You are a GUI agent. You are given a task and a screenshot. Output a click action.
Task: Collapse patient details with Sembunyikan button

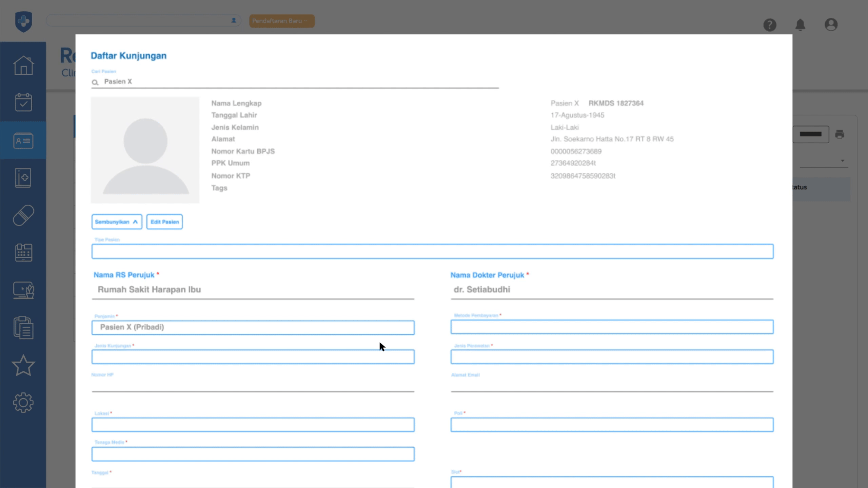117,222
